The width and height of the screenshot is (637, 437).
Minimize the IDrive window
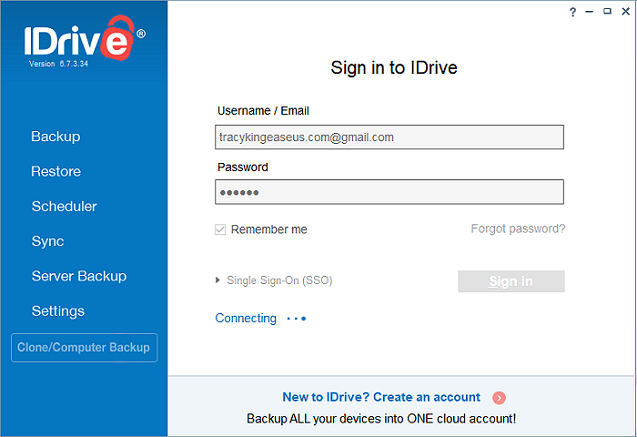tap(589, 12)
